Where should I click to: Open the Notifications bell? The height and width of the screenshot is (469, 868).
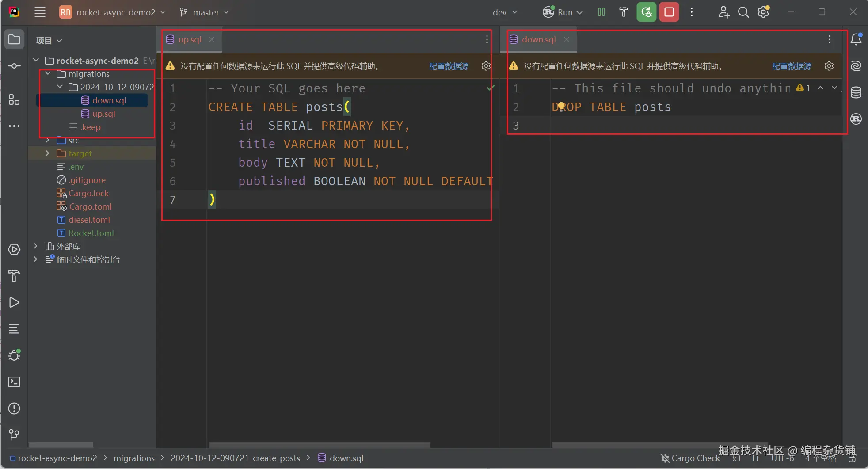tap(856, 39)
